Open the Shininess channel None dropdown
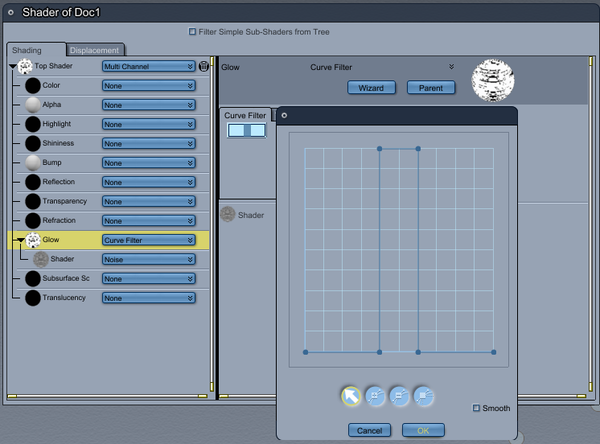The width and height of the screenshot is (600, 444). pos(149,144)
